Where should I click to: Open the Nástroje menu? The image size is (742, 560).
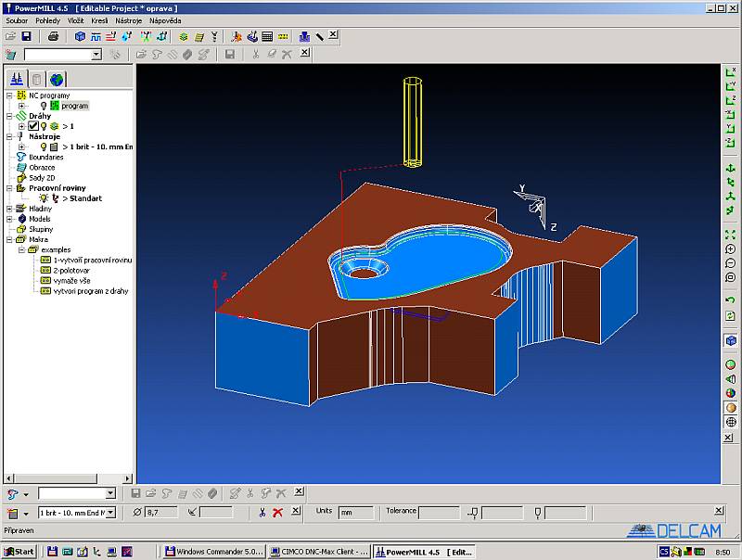pos(129,20)
